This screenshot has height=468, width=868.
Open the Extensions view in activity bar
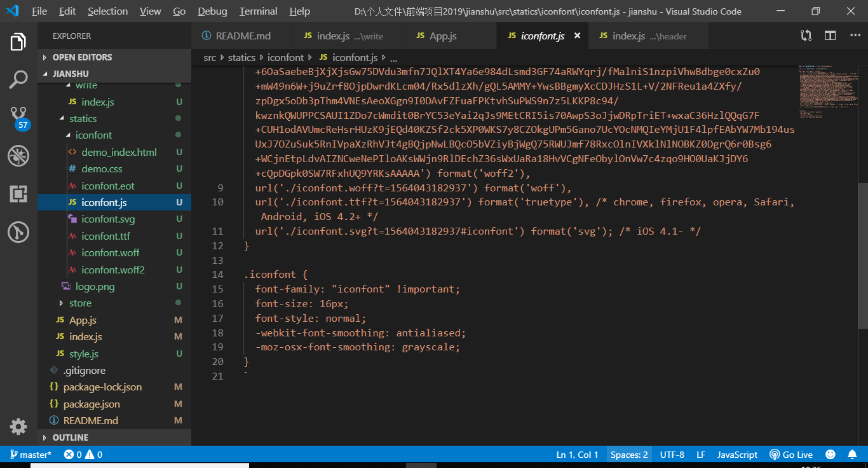18,194
